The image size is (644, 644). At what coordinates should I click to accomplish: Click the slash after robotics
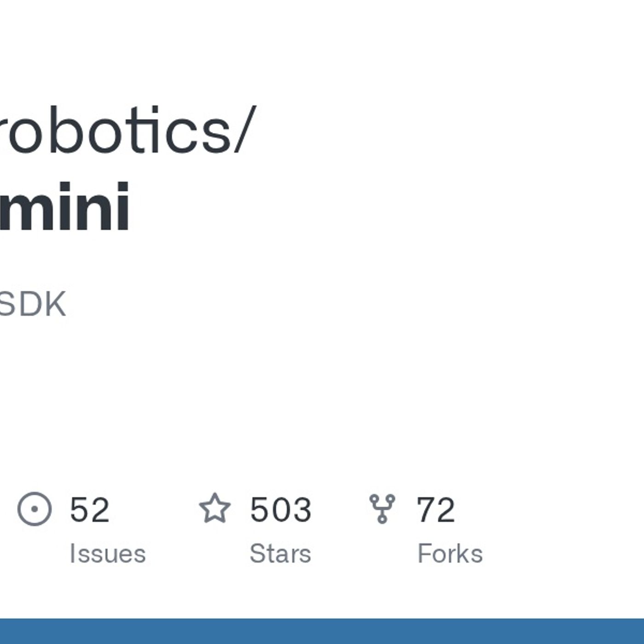pyautogui.click(x=245, y=130)
